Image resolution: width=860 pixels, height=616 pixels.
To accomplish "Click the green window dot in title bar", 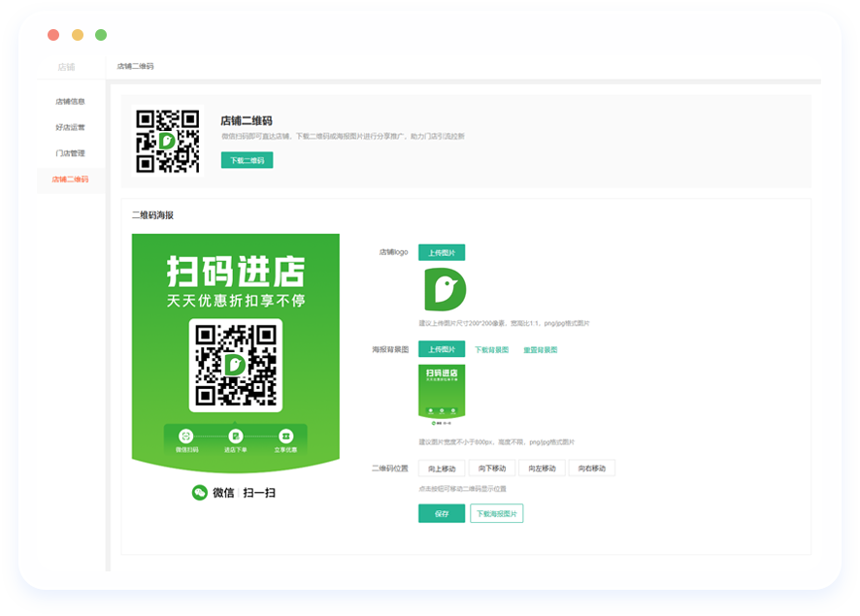I will [x=101, y=35].
